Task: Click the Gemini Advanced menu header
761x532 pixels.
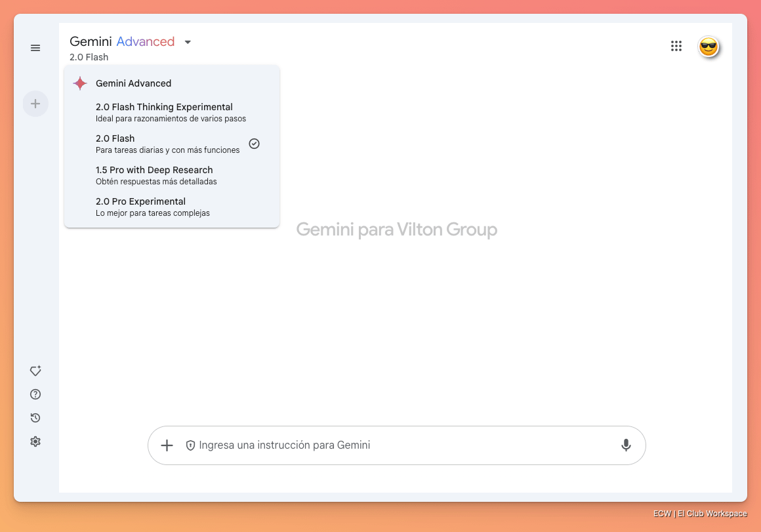Action: tap(133, 83)
